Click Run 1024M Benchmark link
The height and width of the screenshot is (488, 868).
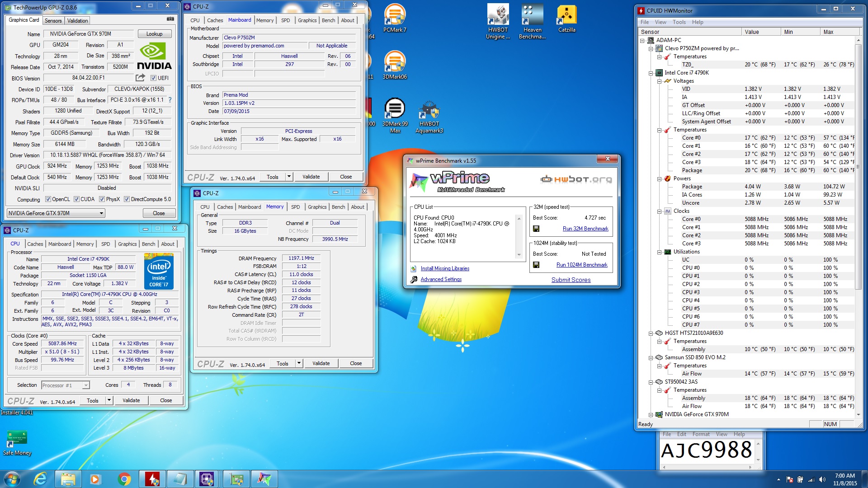[582, 265]
